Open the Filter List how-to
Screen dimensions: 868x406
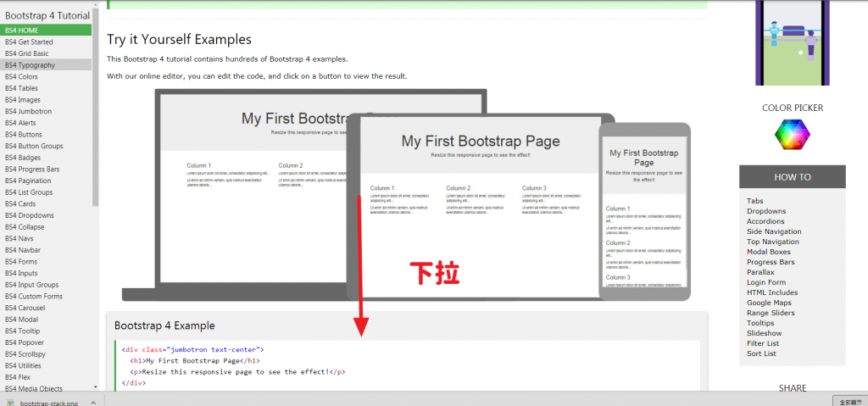763,343
